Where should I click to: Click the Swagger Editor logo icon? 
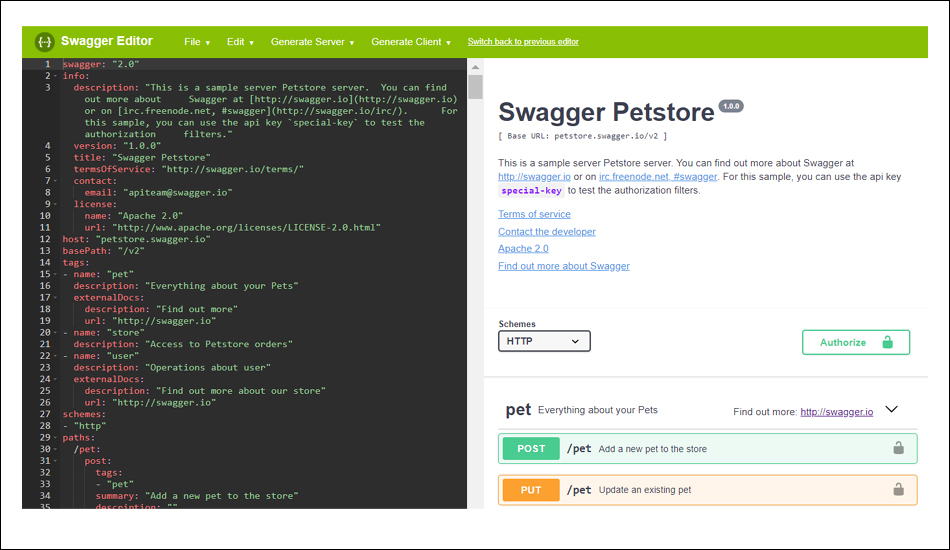44,42
